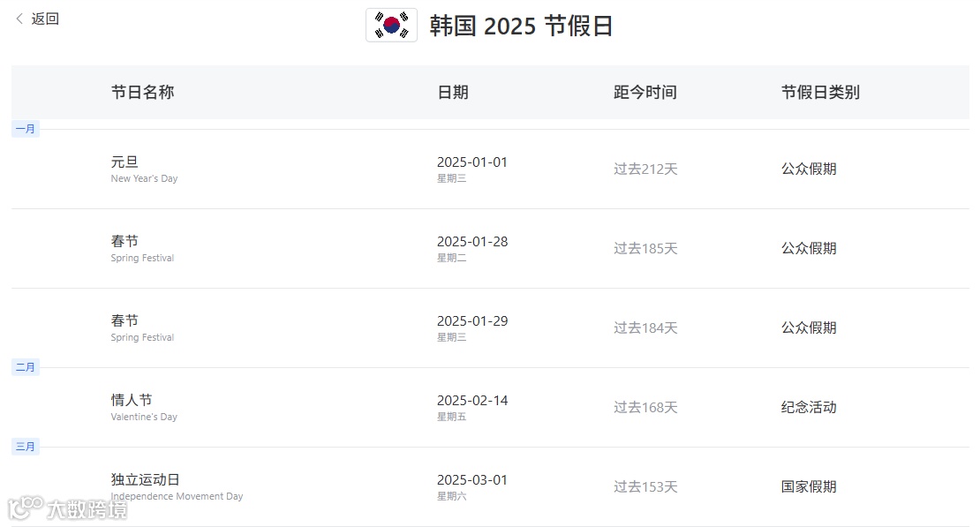Image resolution: width=980 pixels, height=527 pixels.
Task: Select the 一月 month marker
Action: coord(26,129)
